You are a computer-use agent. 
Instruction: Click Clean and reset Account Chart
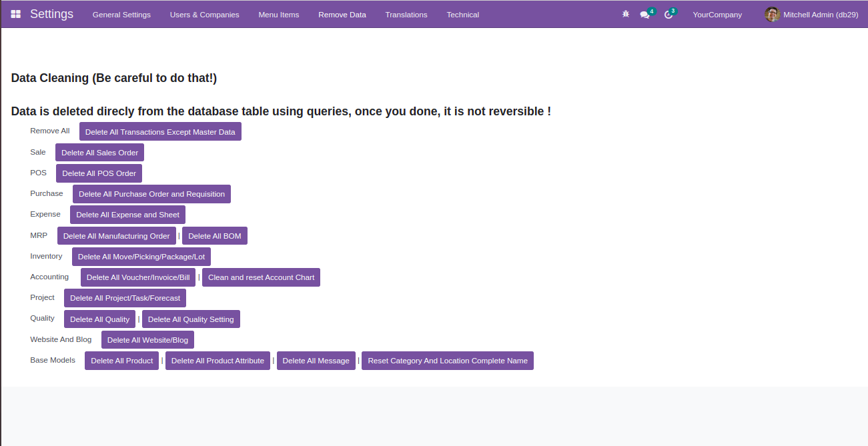(x=261, y=277)
